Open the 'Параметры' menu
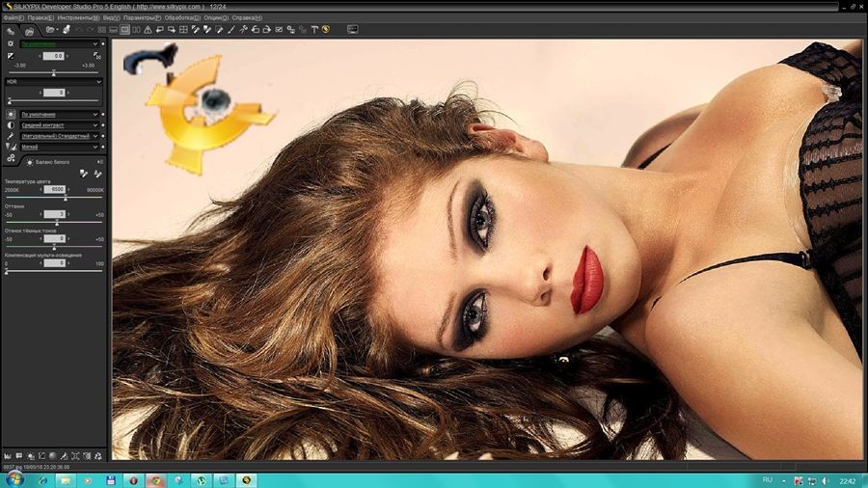The width and height of the screenshot is (868, 488). (x=141, y=17)
